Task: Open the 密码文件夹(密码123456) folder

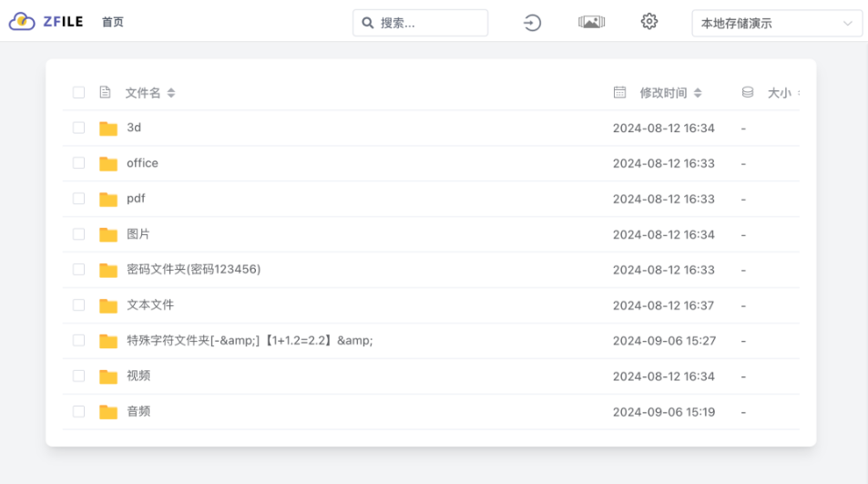Action: (x=193, y=269)
